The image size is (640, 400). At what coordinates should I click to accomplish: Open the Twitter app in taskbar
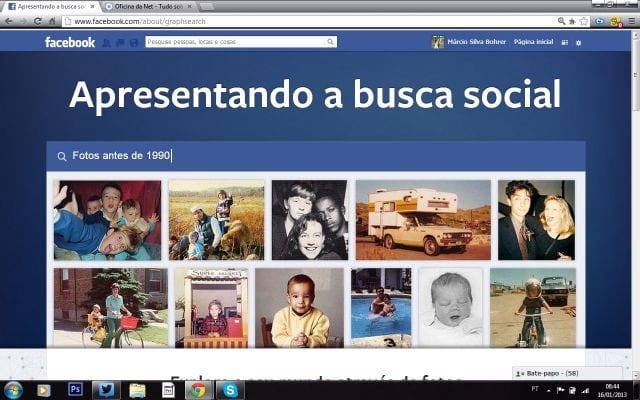point(106,390)
